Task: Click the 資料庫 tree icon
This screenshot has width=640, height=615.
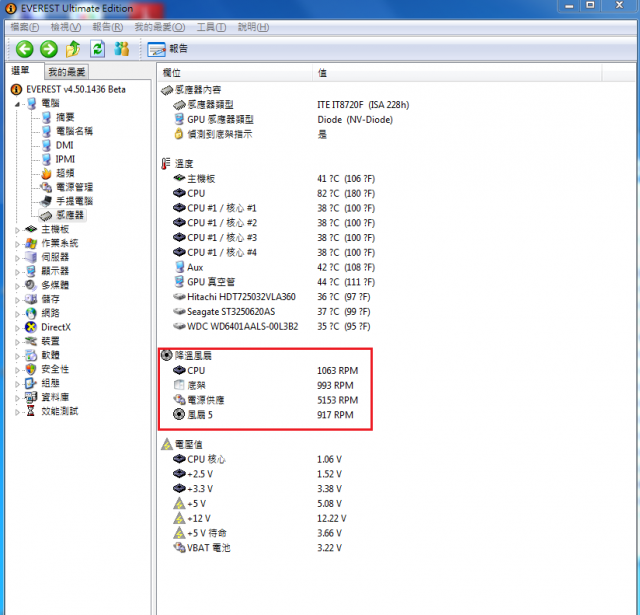Action: [x=31, y=397]
